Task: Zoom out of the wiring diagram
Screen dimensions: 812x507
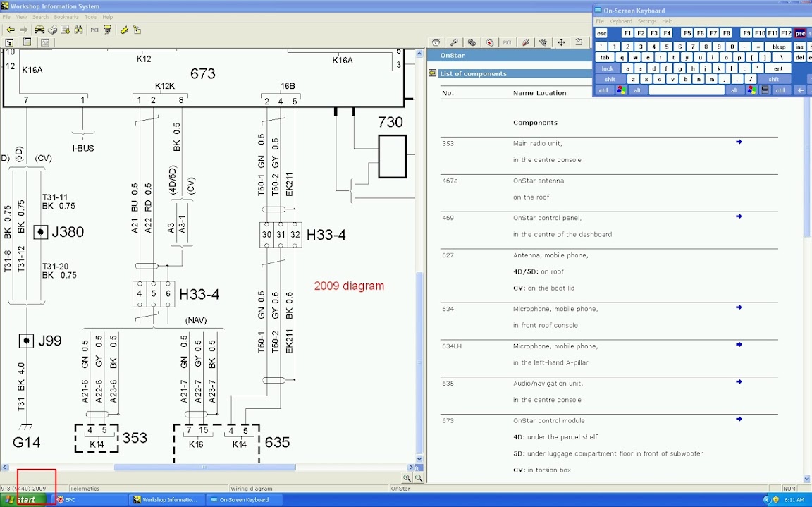Action: (x=419, y=479)
